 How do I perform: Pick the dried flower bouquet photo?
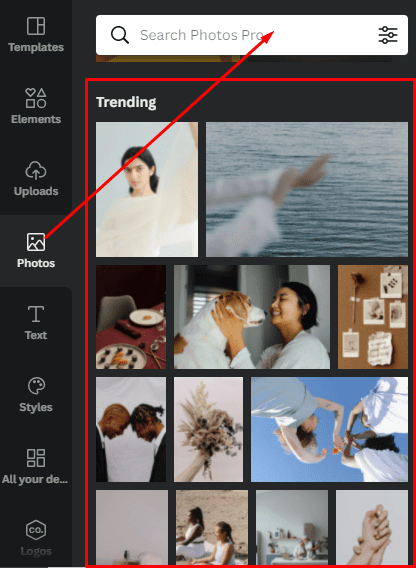click(209, 430)
